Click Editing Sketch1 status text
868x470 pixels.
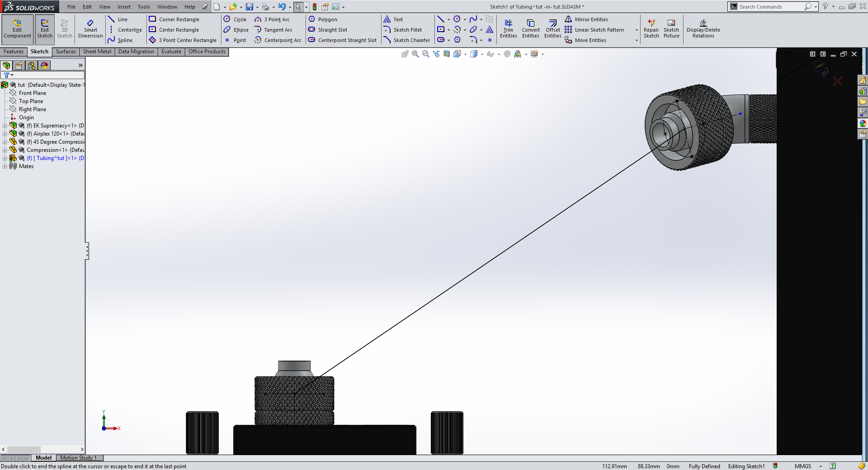(746, 466)
